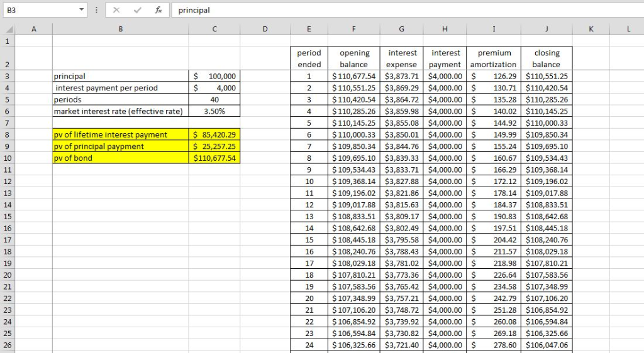Click period ended 20 cell

(309, 298)
